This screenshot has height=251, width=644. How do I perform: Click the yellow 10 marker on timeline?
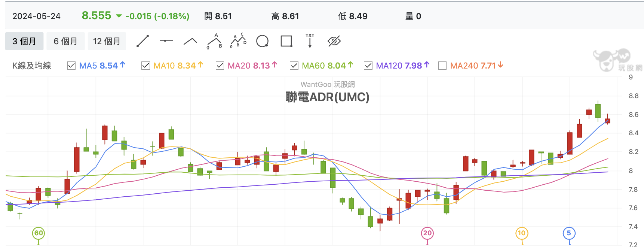tap(521, 233)
